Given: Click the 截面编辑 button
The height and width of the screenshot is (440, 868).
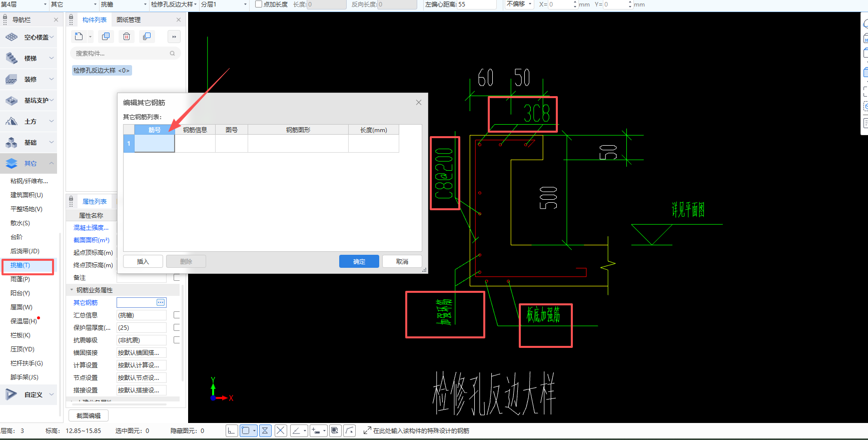Looking at the screenshot, I should pos(89,415).
